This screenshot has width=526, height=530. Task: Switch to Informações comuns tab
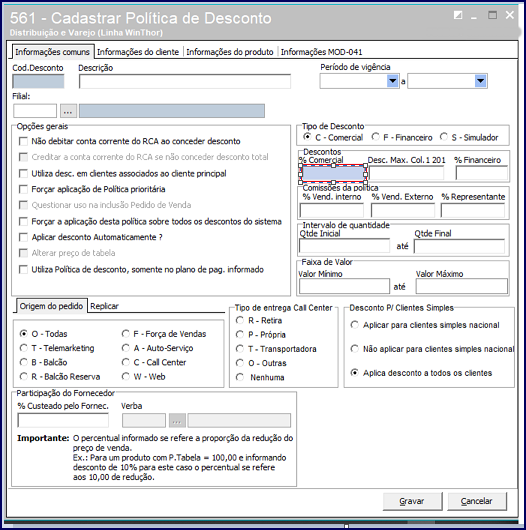(x=52, y=52)
